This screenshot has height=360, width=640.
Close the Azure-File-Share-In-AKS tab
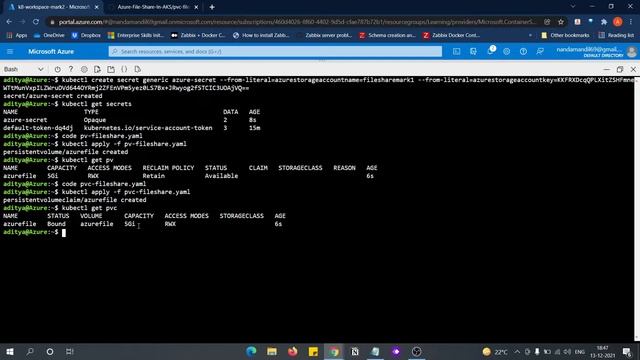[x=196, y=7]
